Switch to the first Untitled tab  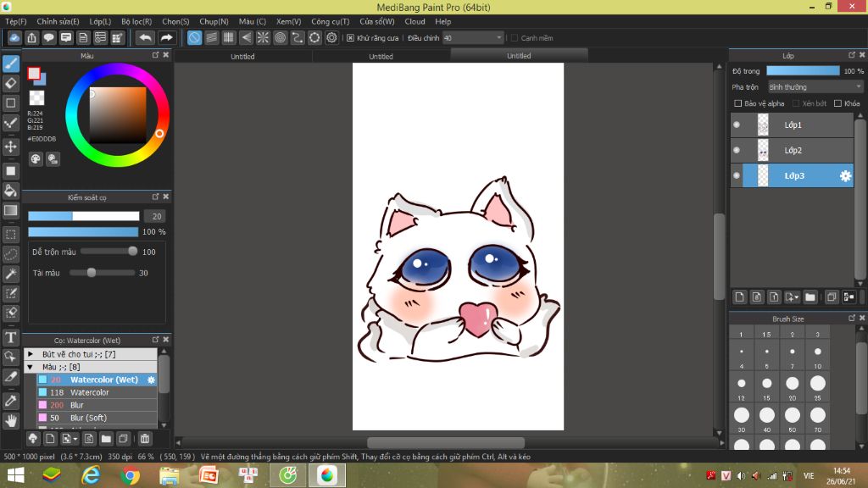[x=242, y=56]
